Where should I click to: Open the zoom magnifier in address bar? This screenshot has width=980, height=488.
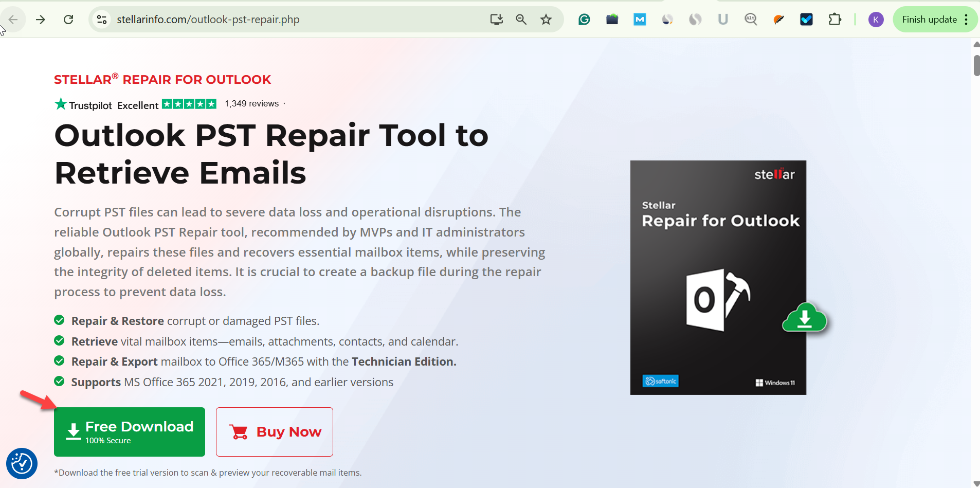pyautogui.click(x=521, y=20)
